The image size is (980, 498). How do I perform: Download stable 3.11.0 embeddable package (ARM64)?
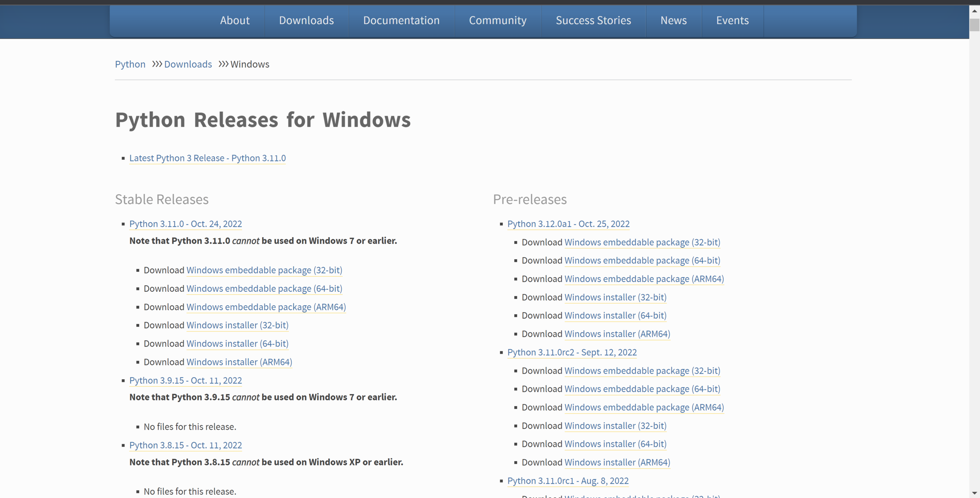(266, 307)
